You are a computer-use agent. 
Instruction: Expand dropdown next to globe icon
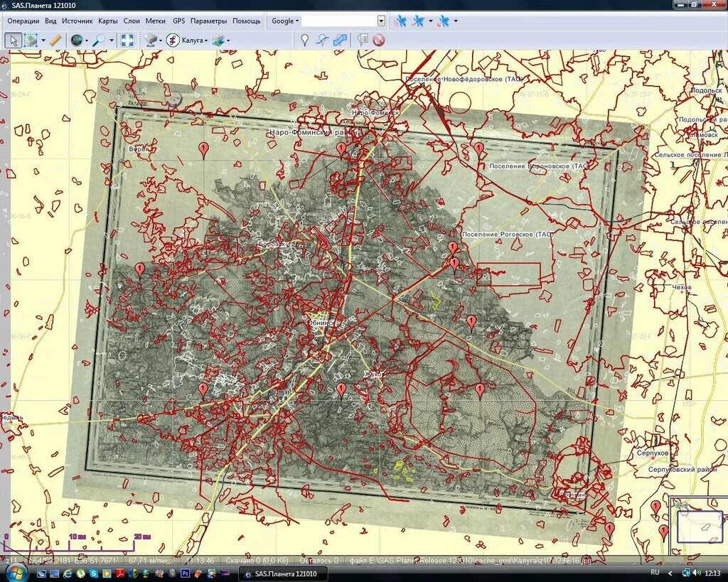click(x=86, y=41)
